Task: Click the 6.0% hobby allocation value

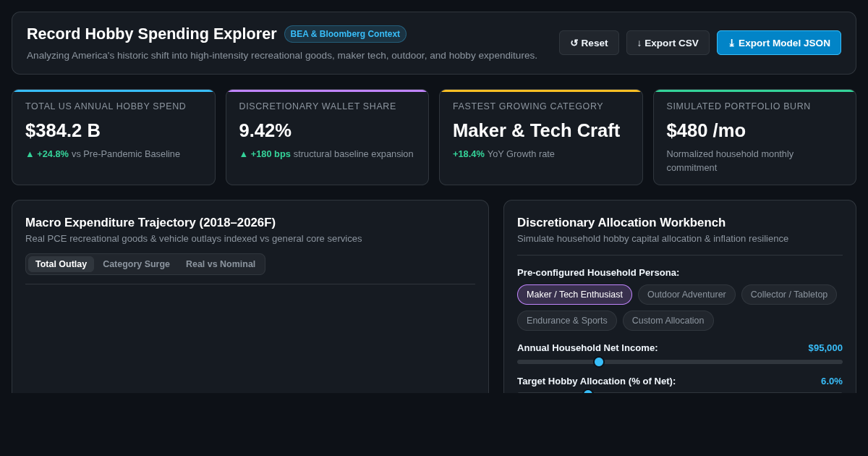Action: point(832,381)
